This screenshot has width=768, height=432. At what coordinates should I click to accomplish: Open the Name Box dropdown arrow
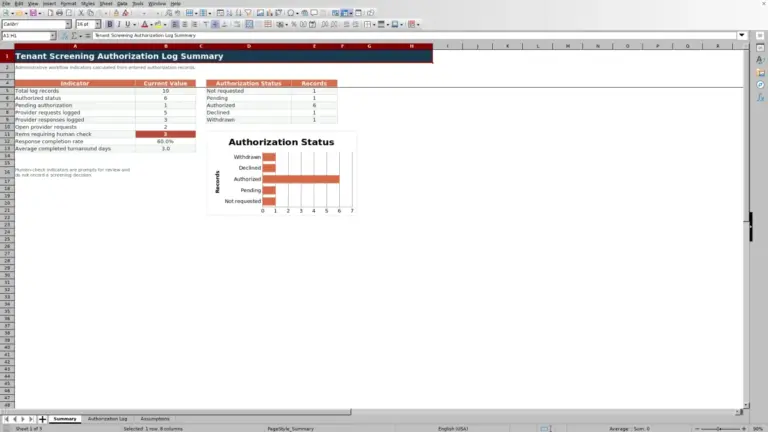(53, 36)
